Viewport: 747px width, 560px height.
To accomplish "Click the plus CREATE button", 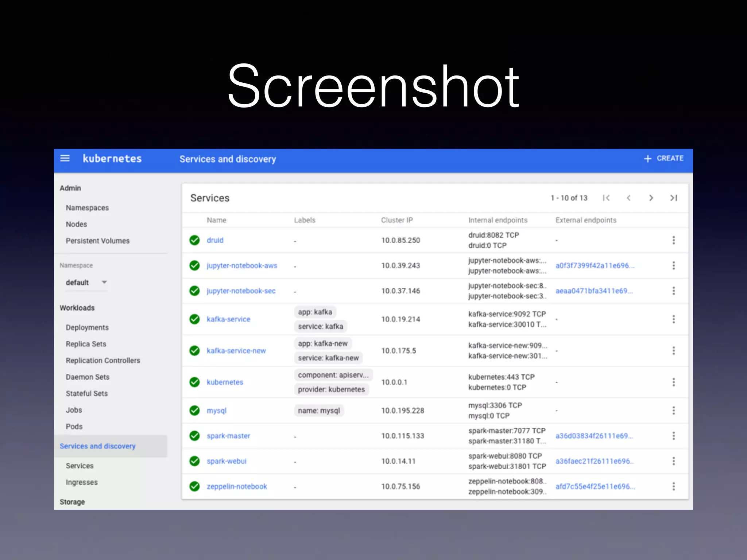I will pos(663,159).
